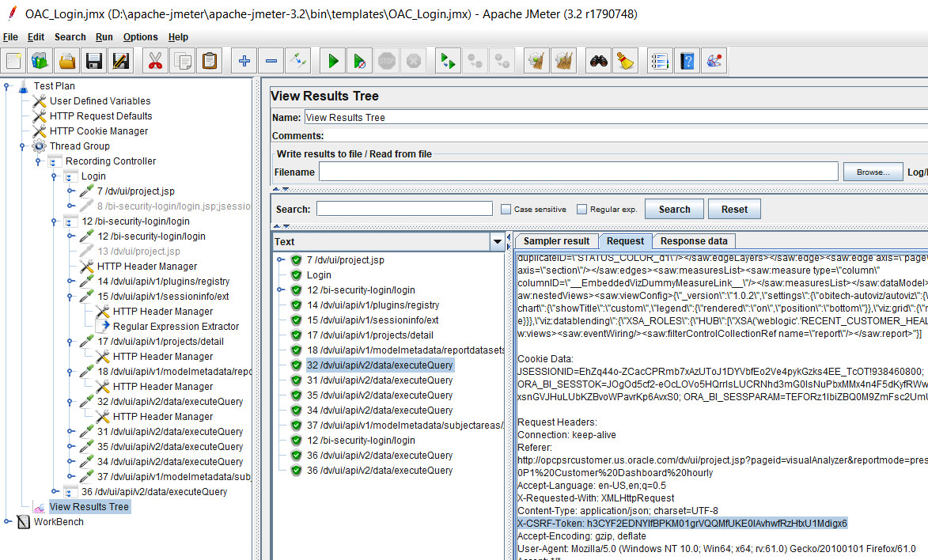Viewport: 928px width, 560px height.
Task: Enable the Case sensitive checkbox
Action: click(504, 209)
